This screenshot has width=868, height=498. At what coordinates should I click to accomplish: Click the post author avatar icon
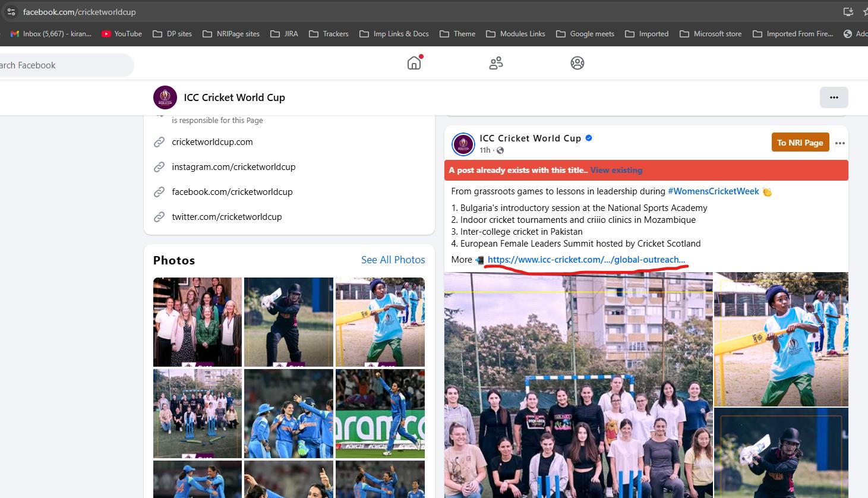point(463,144)
